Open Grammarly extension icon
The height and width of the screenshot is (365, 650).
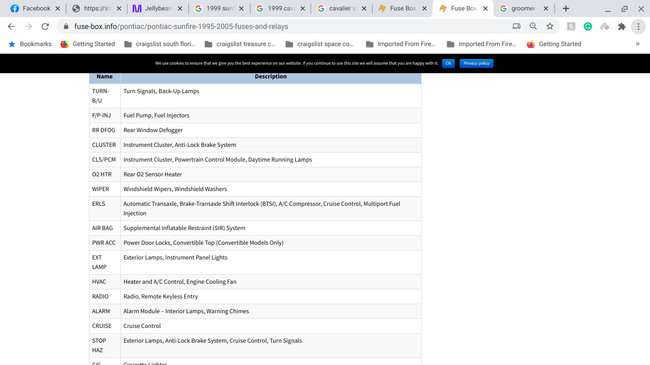click(x=588, y=27)
